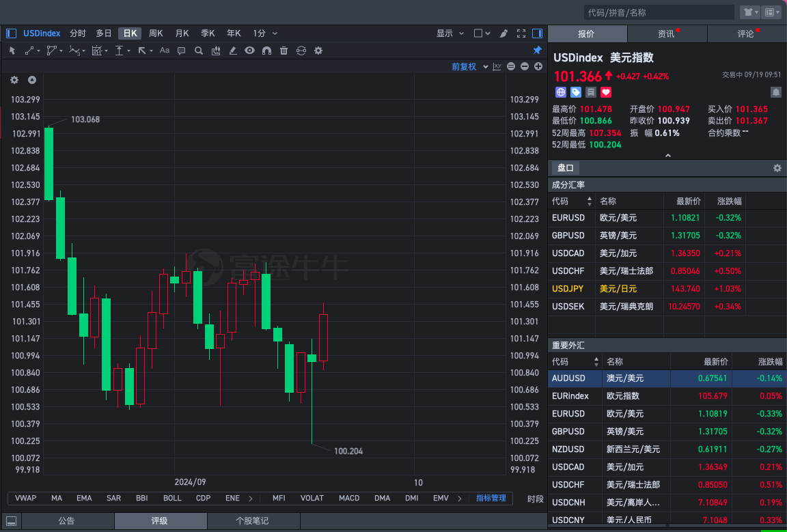Toggle the red heart favorite

pos(606,92)
